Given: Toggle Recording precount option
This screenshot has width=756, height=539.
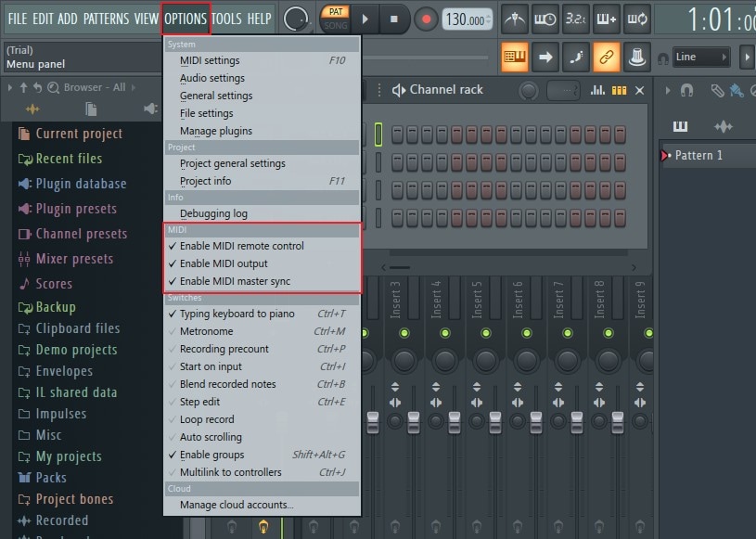Looking at the screenshot, I should pos(263,349).
